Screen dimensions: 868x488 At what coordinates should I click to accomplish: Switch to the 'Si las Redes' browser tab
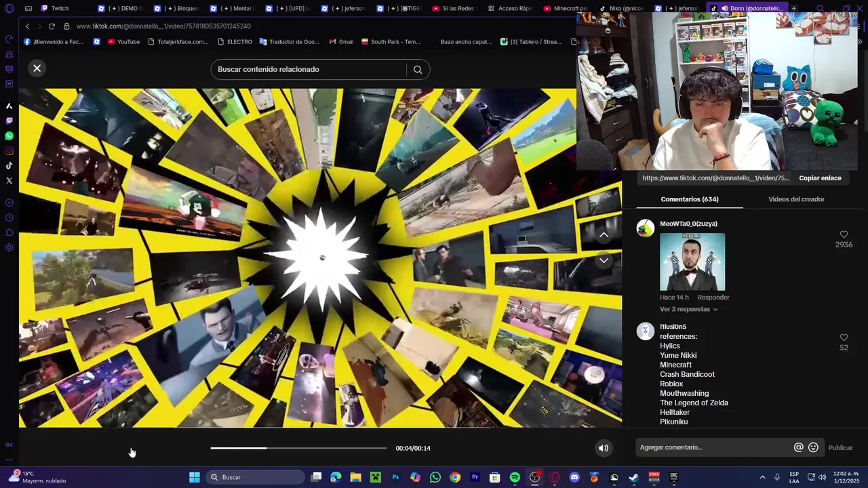click(x=454, y=8)
